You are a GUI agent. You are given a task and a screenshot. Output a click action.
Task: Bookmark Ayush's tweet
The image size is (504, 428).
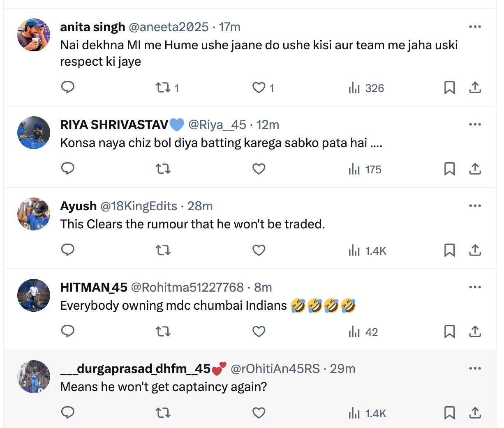tap(449, 250)
